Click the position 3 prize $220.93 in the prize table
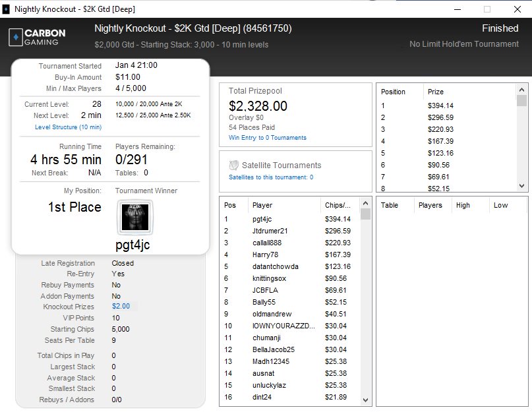 click(x=440, y=129)
